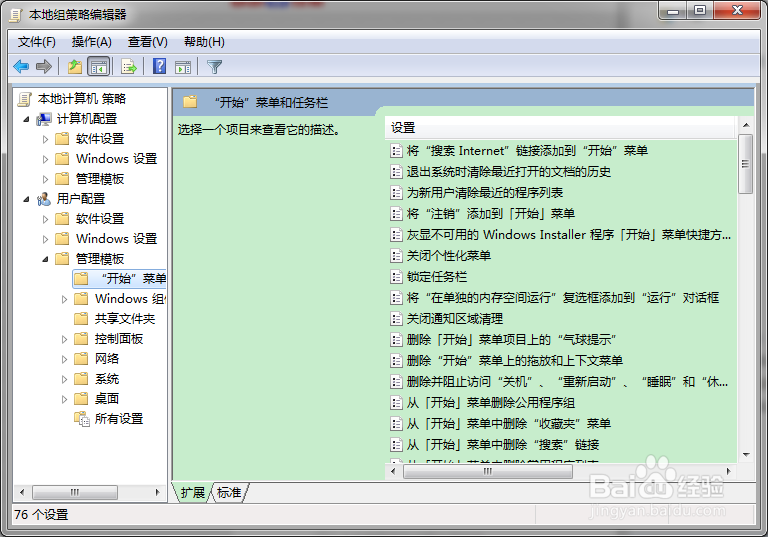Screen dimensions: 768x537
Task: Toggle console tree pane toolbar icon
Action: coord(98,66)
